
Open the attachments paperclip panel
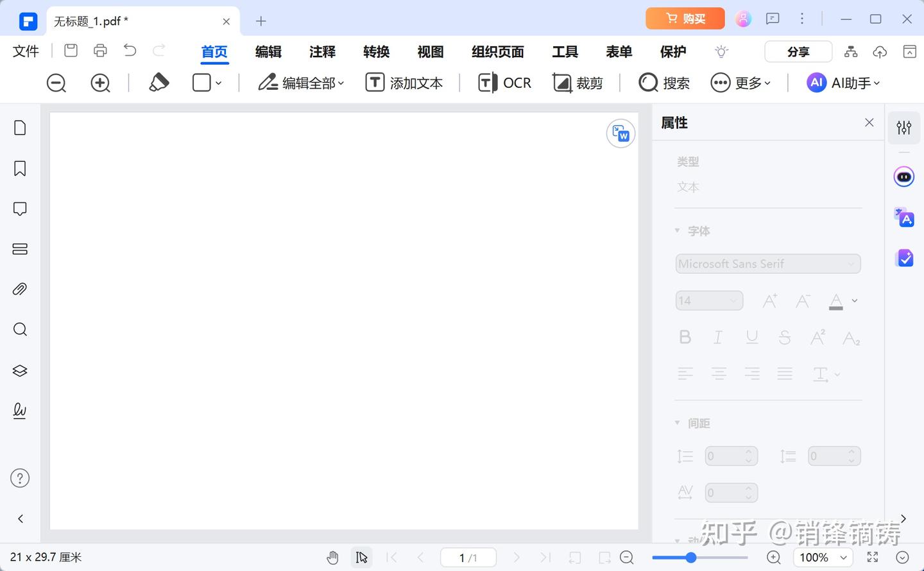pos(20,289)
